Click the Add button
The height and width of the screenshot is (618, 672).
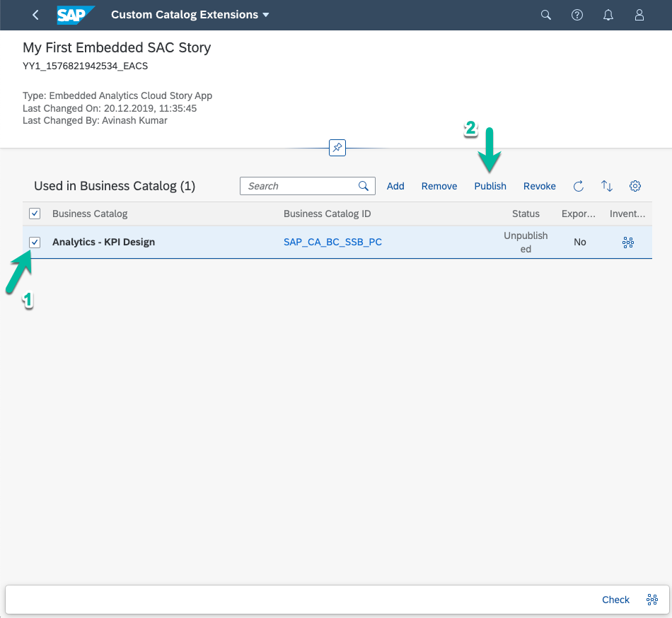(x=395, y=186)
